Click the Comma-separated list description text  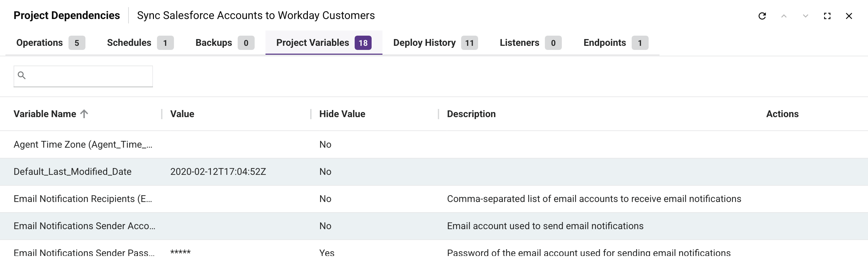(x=594, y=199)
